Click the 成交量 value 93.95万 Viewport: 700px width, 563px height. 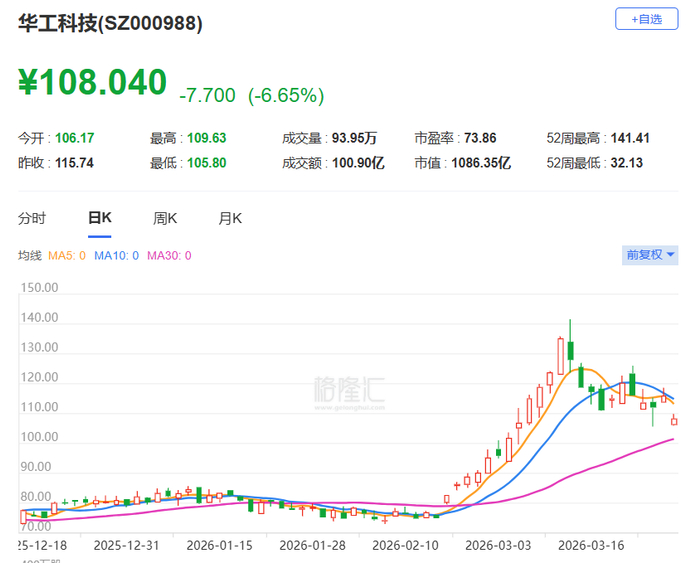354,138
